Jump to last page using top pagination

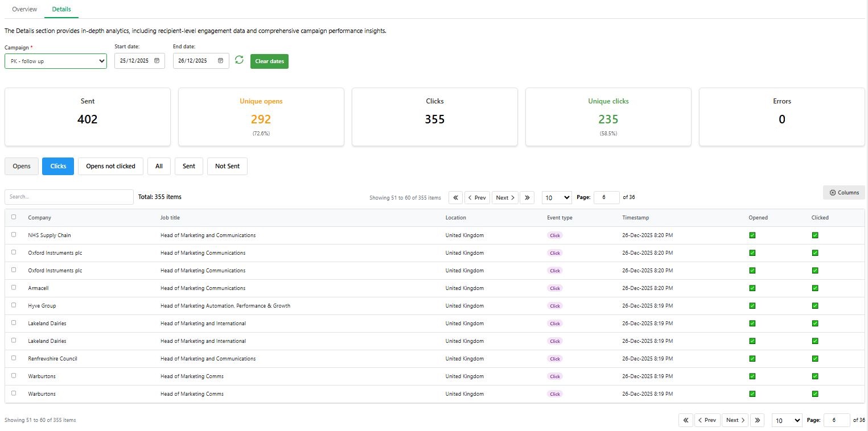pyautogui.click(x=527, y=197)
